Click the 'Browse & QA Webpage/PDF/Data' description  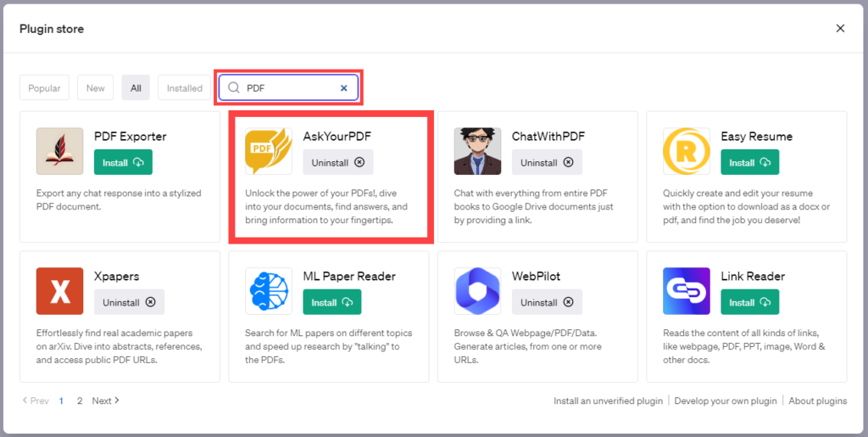click(527, 347)
